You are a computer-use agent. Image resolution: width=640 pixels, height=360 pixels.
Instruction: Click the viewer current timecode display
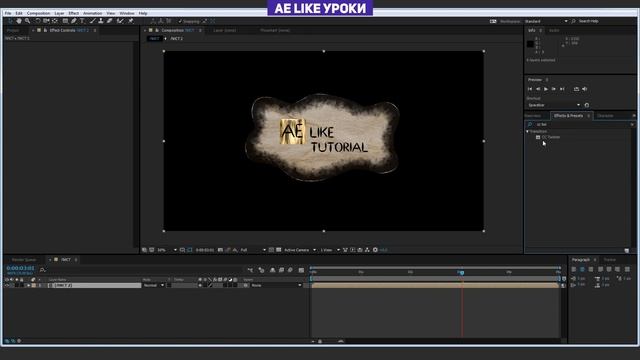[x=204, y=250]
